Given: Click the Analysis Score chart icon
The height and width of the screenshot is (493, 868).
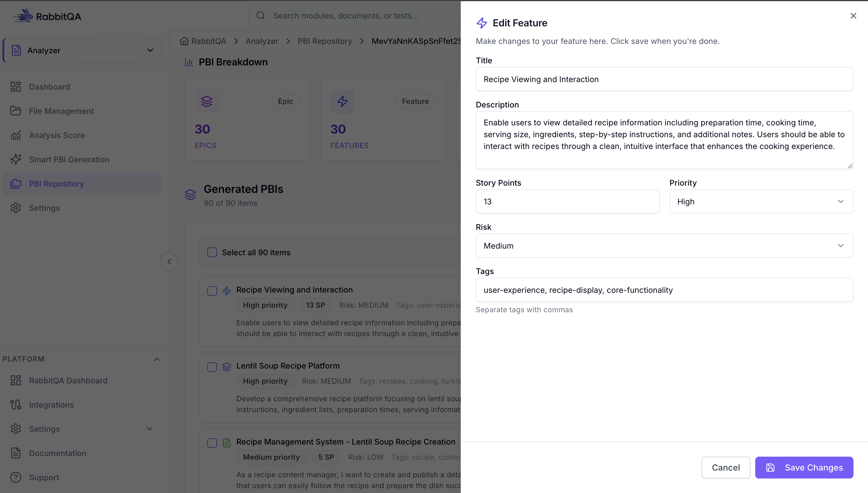Looking at the screenshot, I should point(15,135).
